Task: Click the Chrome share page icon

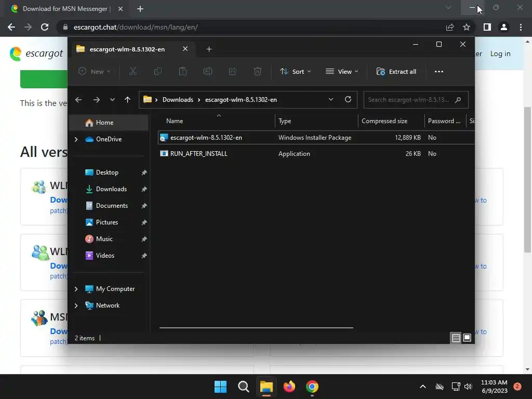Action: coord(450,27)
